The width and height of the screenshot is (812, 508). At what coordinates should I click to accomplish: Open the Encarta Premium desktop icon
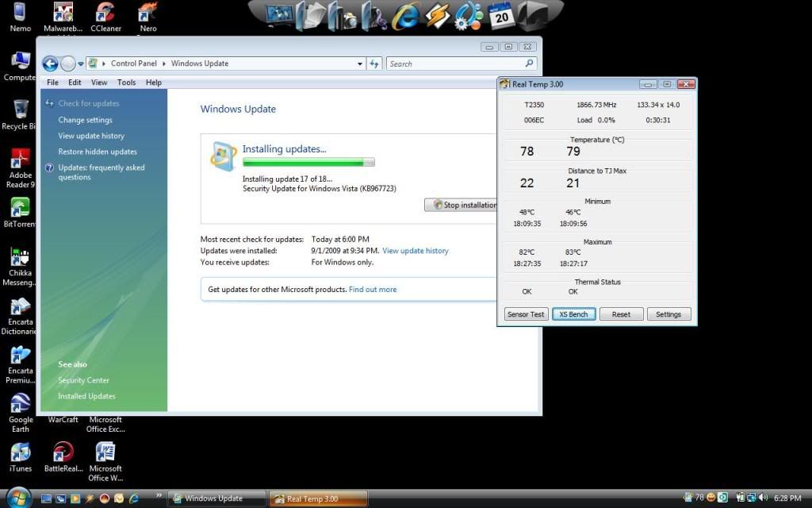pyautogui.click(x=20, y=365)
